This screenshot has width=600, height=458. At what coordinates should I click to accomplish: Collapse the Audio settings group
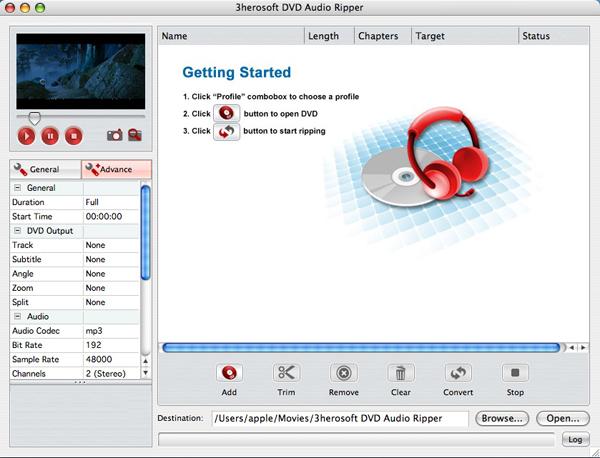click(x=18, y=316)
